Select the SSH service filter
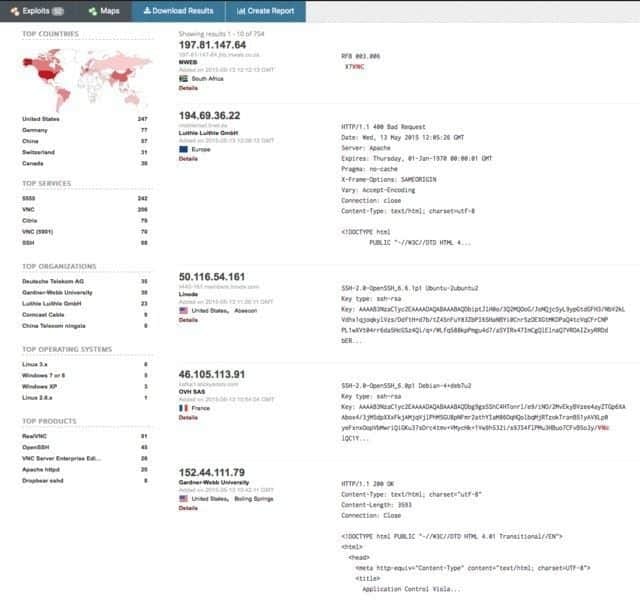 click(28, 243)
